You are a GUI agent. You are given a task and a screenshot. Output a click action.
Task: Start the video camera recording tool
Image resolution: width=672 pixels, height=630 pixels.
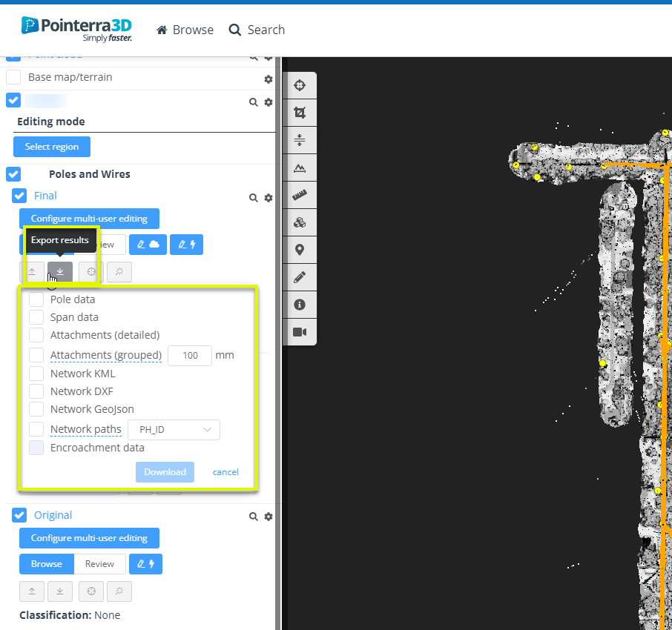tap(300, 332)
